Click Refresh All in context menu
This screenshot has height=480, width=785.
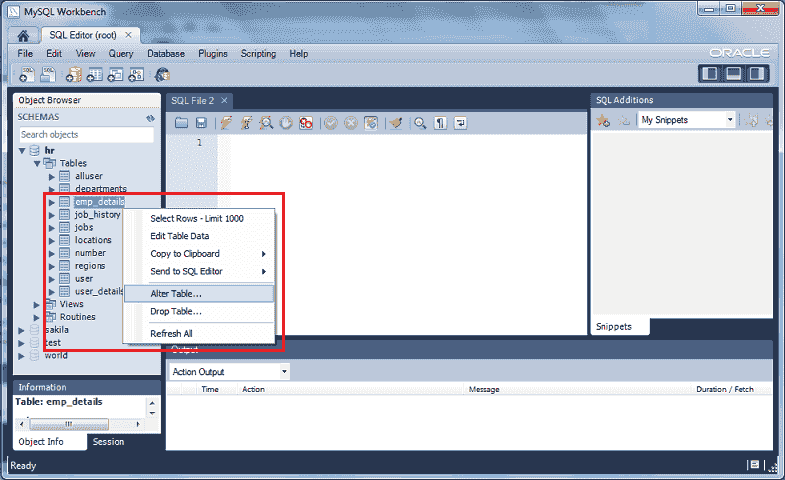[x=199, y=333]
